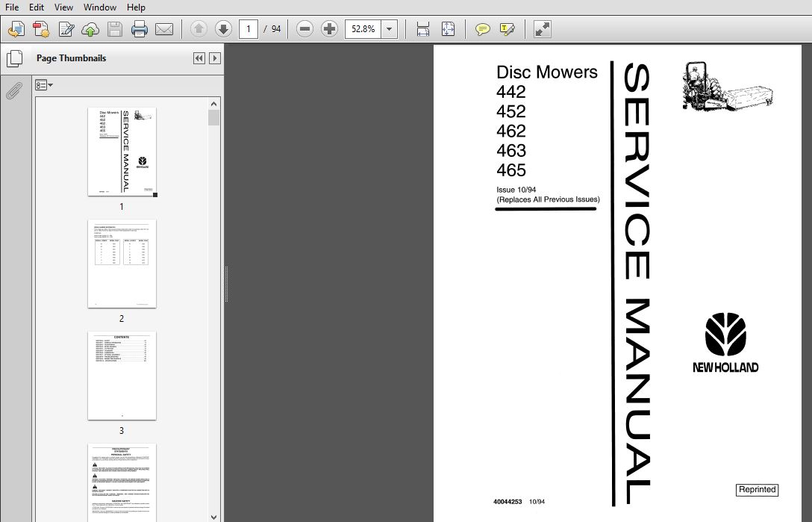Viewport: 812px width, 522px height.
Task: Open the Edit menu
Action: click(x=37, y=7)
